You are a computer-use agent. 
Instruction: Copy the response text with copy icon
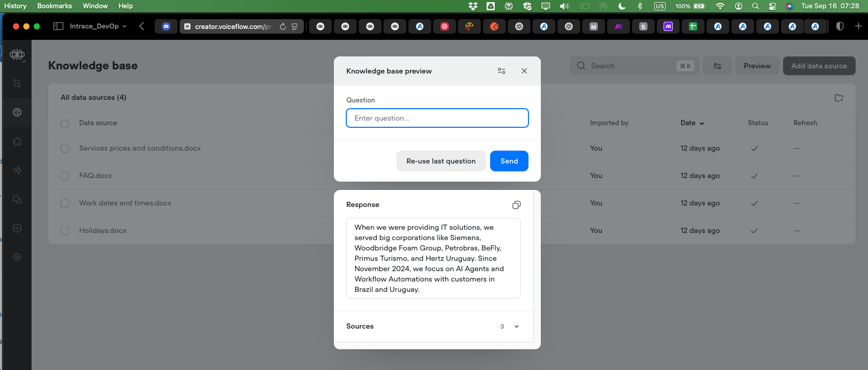pyautogui.click(x=516, y=205)
